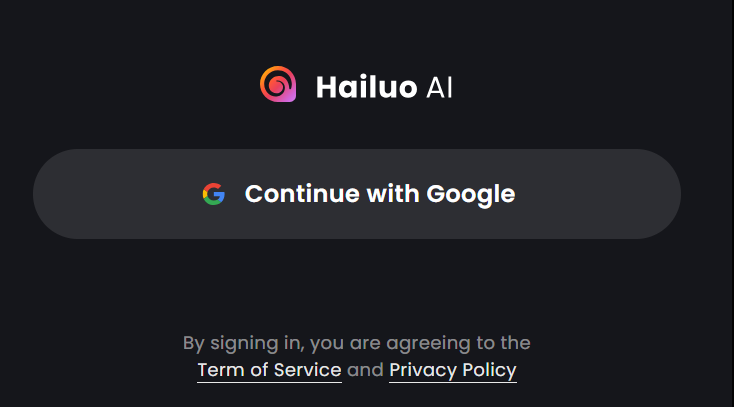Screen dimensions: 734x407
Task: Click the Hailuo AI brand name text
Action: pos(384,87)
